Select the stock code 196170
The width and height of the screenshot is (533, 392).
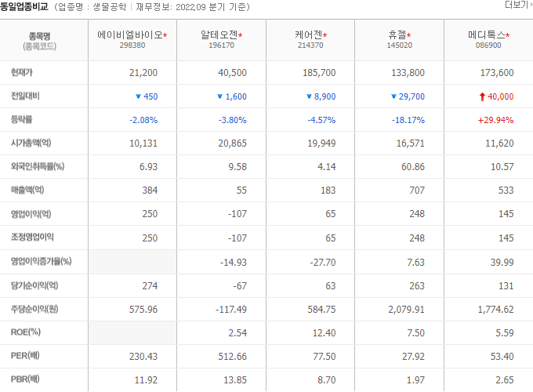[x=221, y=45]
